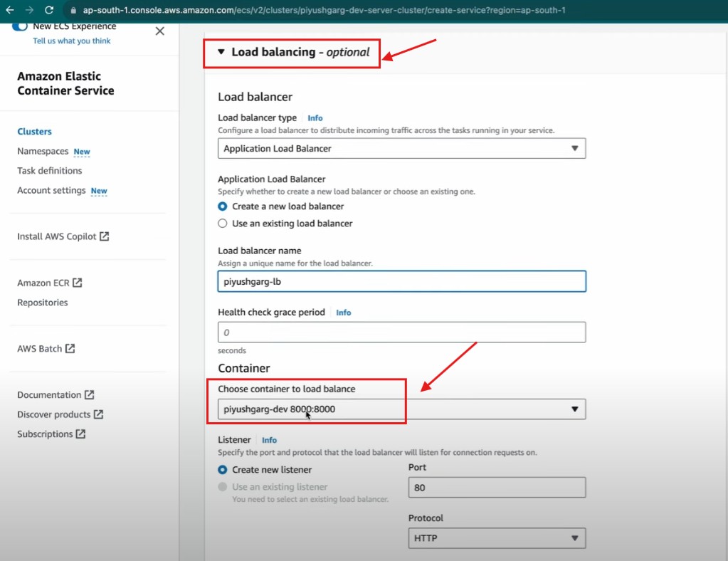The image size is (728, 561).
Task: Toggle the New ECS Experience switch
Action: click(x=20, y=26)
